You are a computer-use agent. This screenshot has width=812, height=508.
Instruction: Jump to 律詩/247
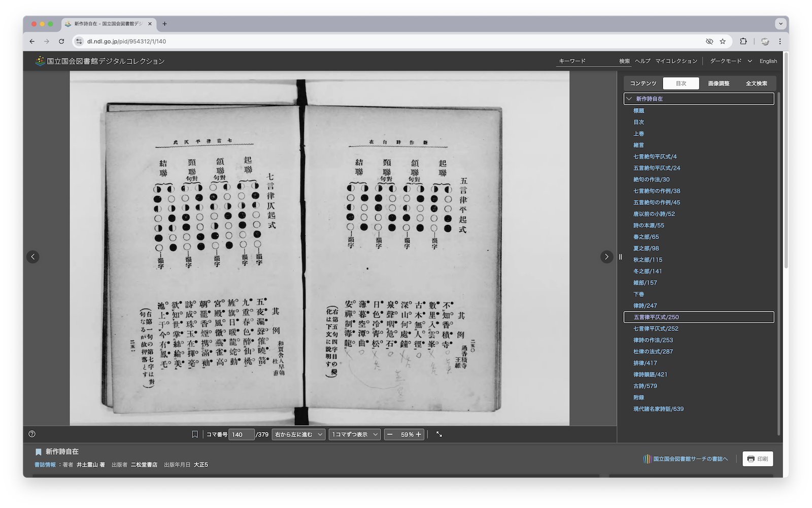[645, 306]
